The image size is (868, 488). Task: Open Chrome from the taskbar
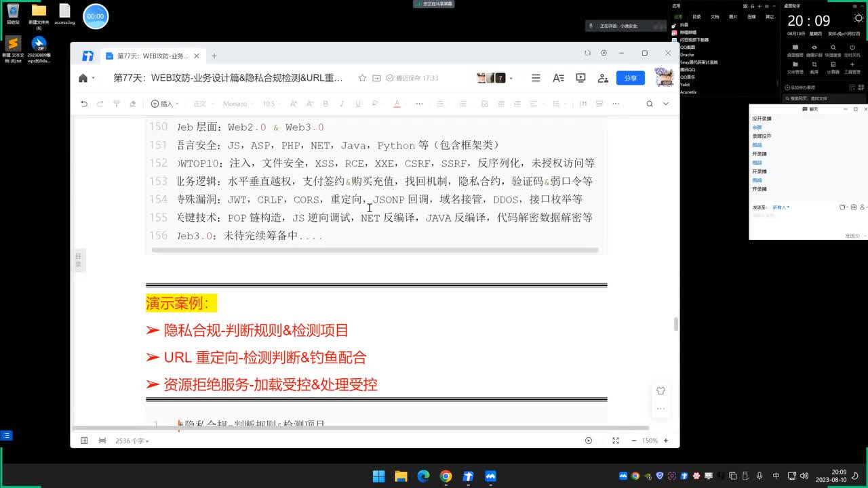pyautogui.click(x=446, y=476)
